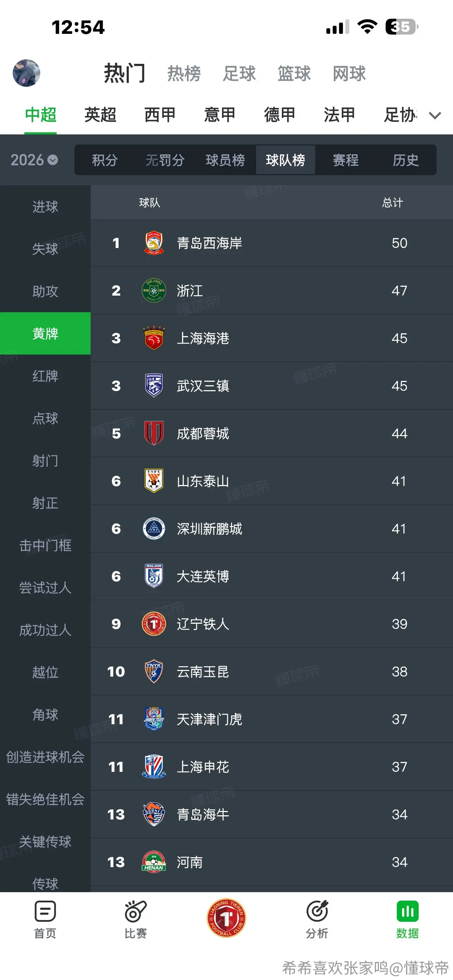Open the 积分 standings tab
Screen dimensions: 453x980
[x=104, y=160]
